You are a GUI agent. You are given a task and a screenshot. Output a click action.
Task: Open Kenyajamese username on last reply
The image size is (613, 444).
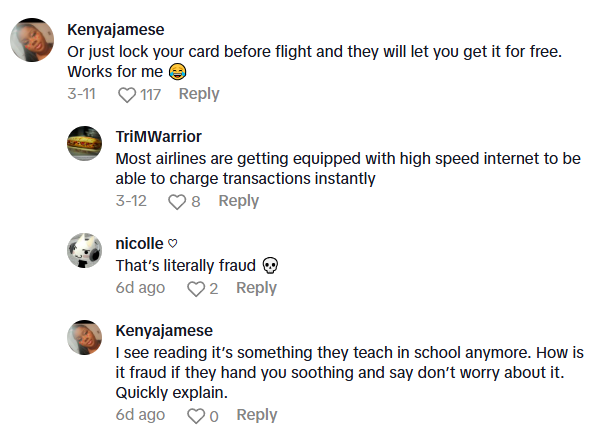[x=164, y=330]
